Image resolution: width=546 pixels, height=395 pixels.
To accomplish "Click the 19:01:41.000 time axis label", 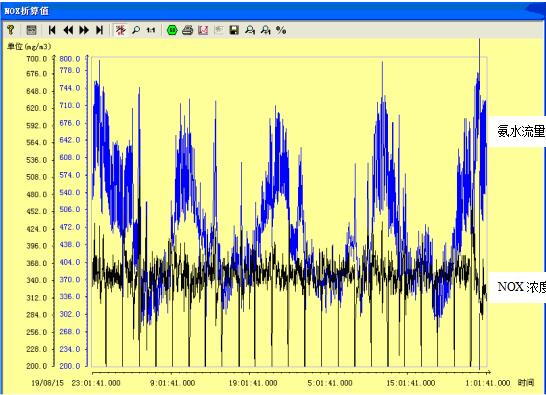I will point(253,383).
